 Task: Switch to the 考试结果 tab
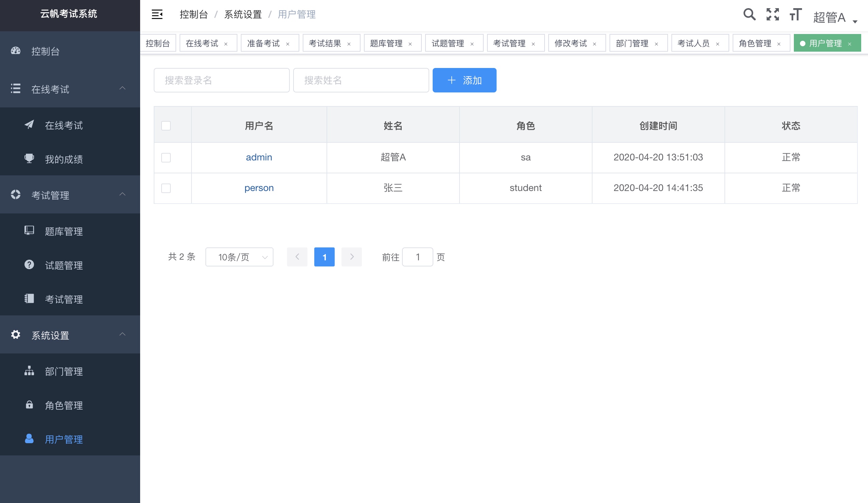[x=325, y=43]
